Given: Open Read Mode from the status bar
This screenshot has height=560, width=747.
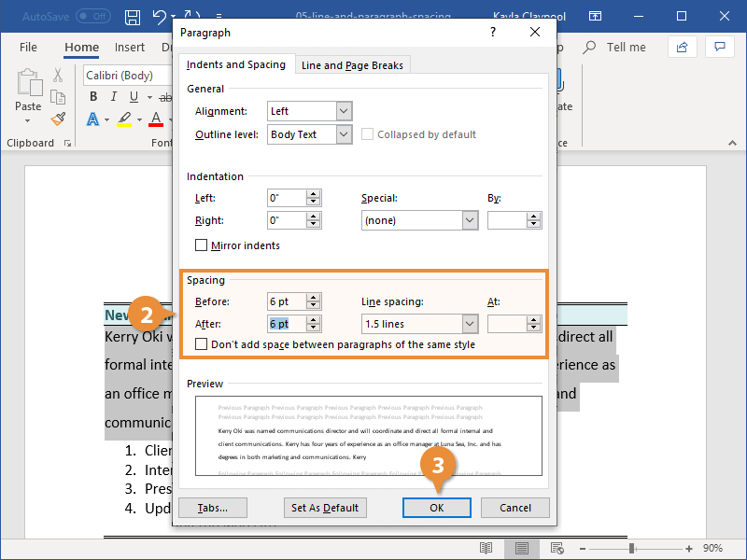Looking at the screenshot, I should point(486,549).
